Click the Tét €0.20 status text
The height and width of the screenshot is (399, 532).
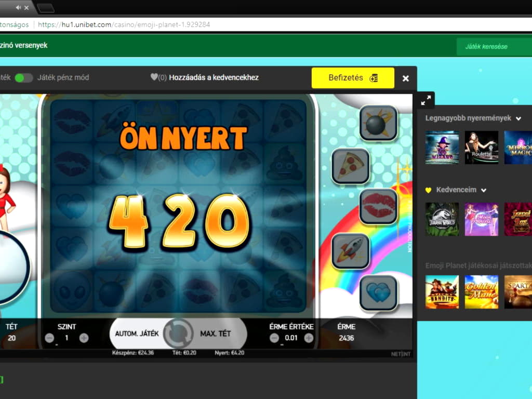(x=184, y=353)
